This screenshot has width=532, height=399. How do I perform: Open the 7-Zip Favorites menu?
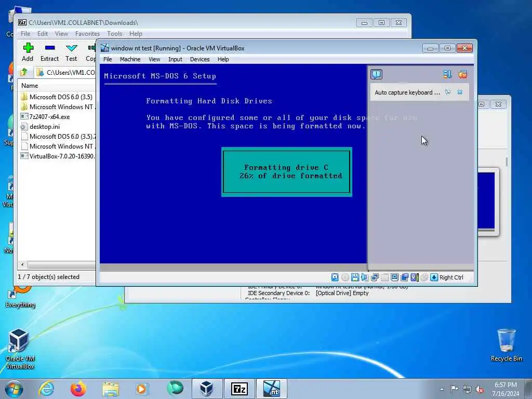coord(87,34)
